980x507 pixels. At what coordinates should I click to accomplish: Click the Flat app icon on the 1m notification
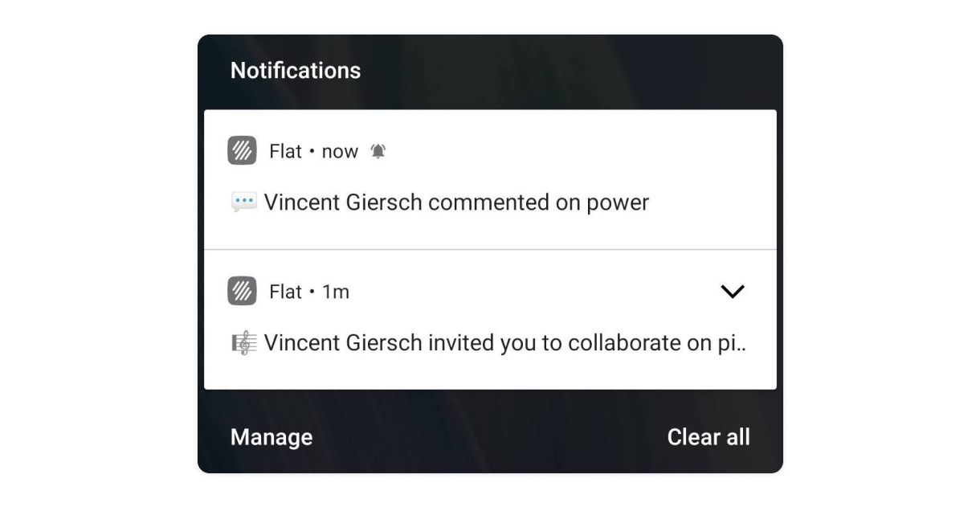point(242,291)
